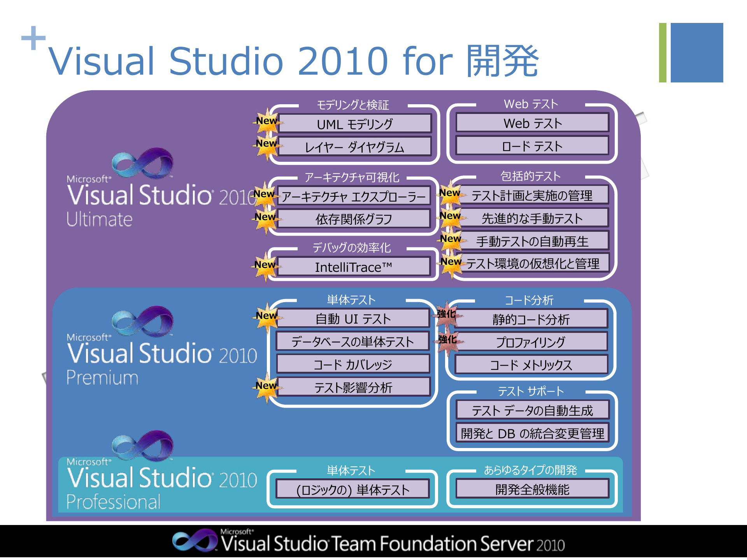Screen dimensions: 747x560
Task: Select the IntelliTrace box
Action: coord(354,267)
